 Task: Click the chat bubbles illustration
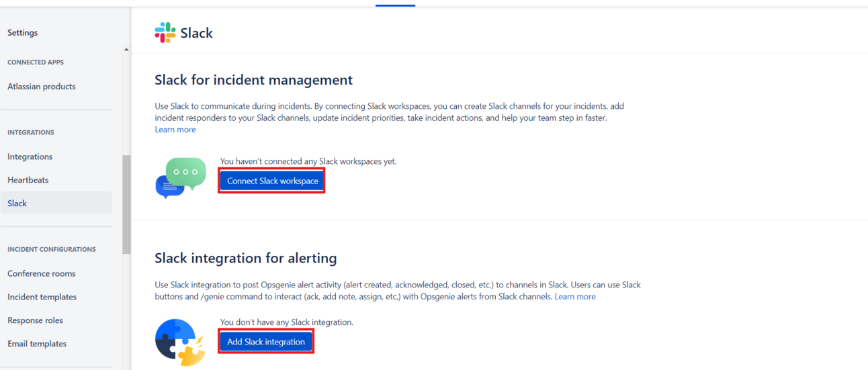(x=181, y=178)
